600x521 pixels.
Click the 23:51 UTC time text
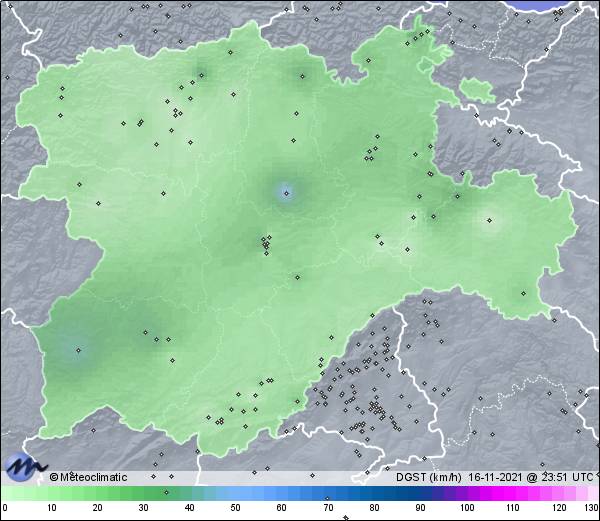point(565,477)
